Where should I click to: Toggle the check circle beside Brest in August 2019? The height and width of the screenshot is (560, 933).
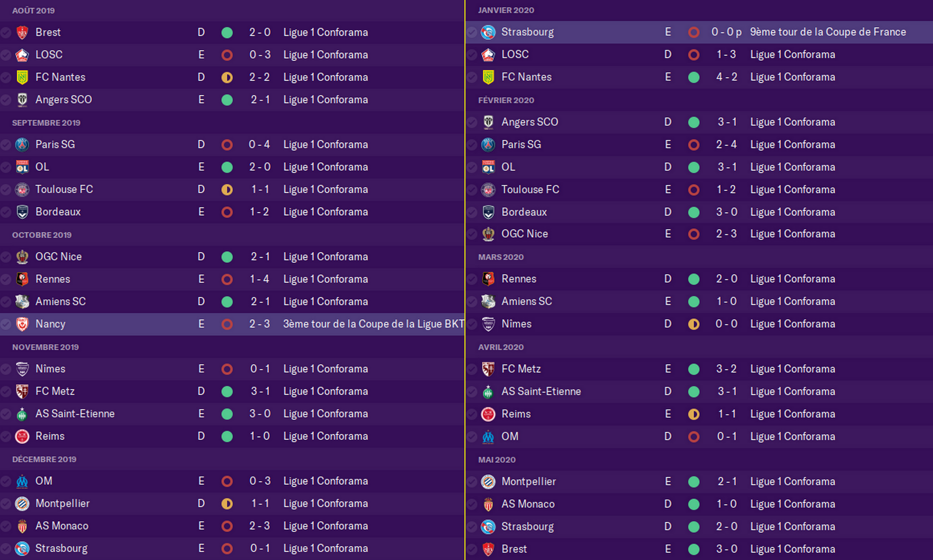point(6,33)
